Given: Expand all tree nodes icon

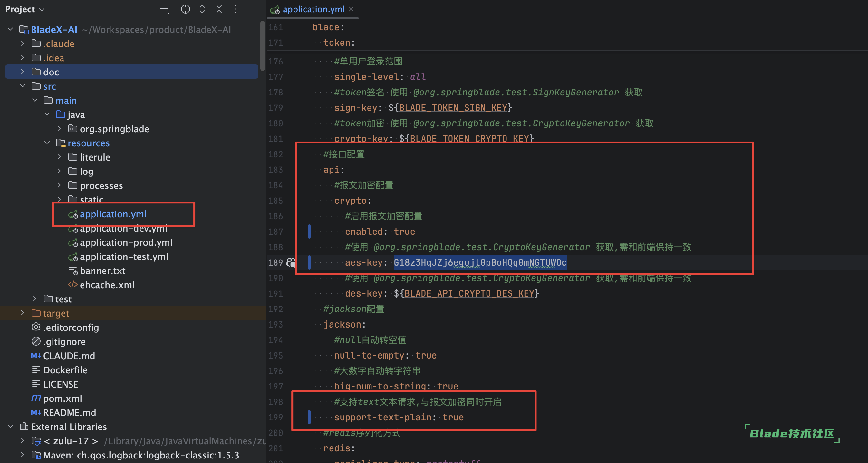Looking at the screenshot, I should click(202, 9).
